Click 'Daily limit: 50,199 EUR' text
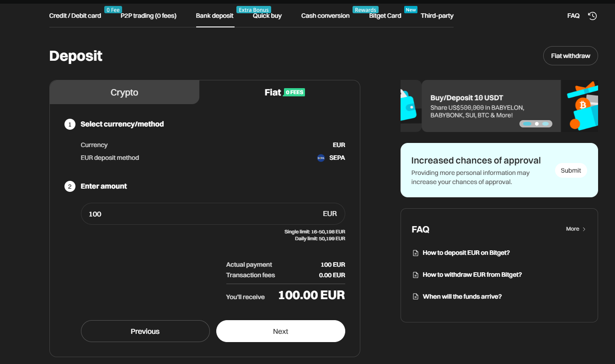Viewport: 615px width, 364px height. point(320,238)
